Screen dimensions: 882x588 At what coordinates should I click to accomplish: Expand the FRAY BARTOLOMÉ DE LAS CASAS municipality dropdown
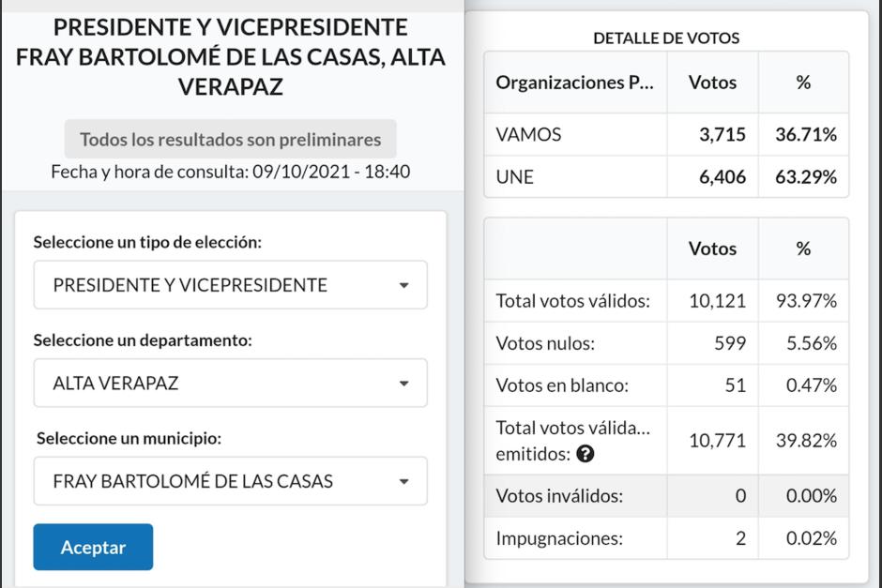230,481
